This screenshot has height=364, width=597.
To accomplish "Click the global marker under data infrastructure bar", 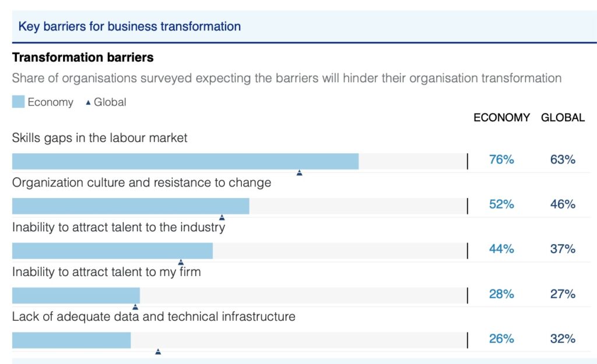I will tap(157, 351).
